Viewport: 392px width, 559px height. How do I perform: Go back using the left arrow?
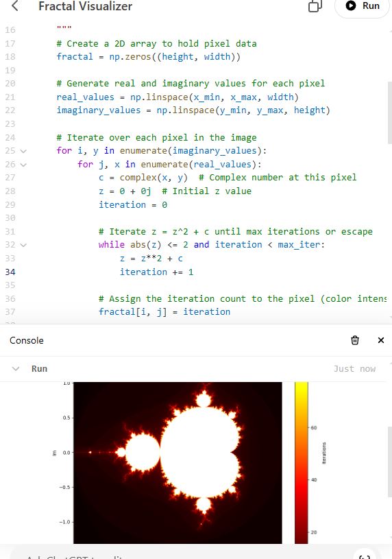tap(15, 5)
